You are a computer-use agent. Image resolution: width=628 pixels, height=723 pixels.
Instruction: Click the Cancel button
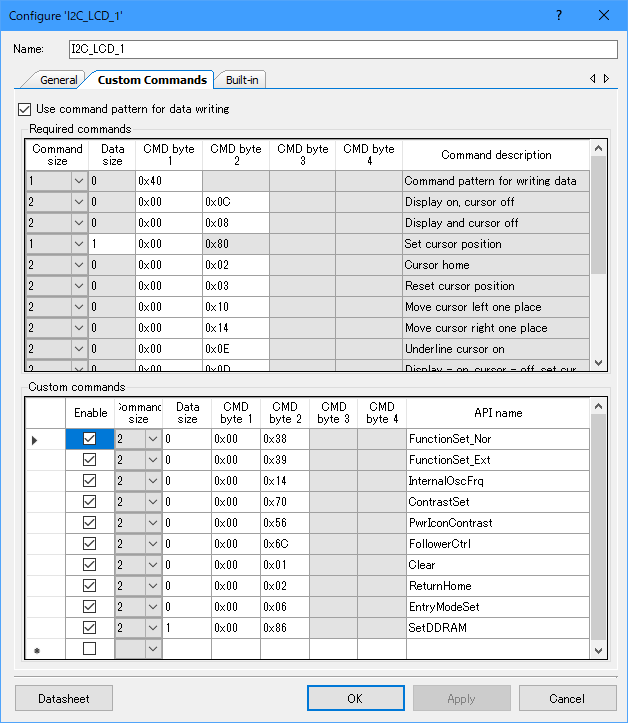566,698
